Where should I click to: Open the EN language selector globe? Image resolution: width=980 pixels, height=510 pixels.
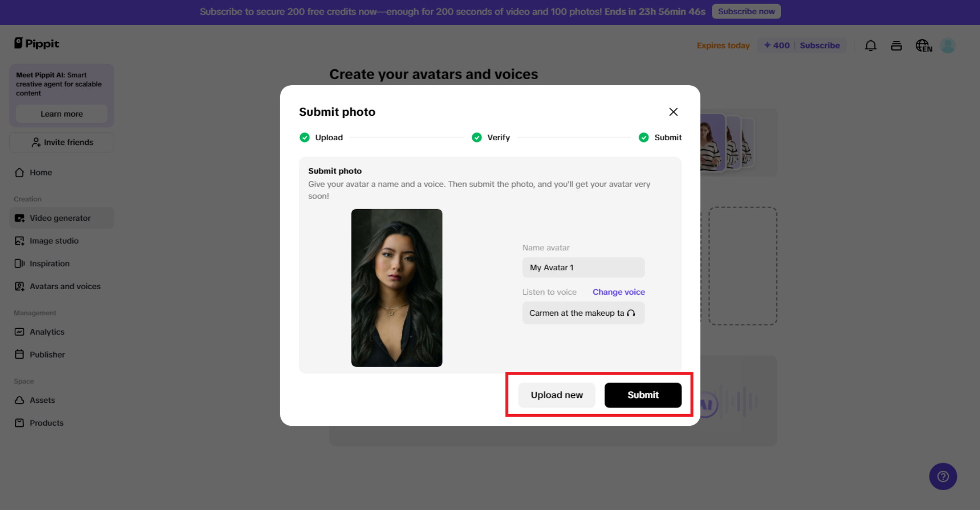[923, 45]
